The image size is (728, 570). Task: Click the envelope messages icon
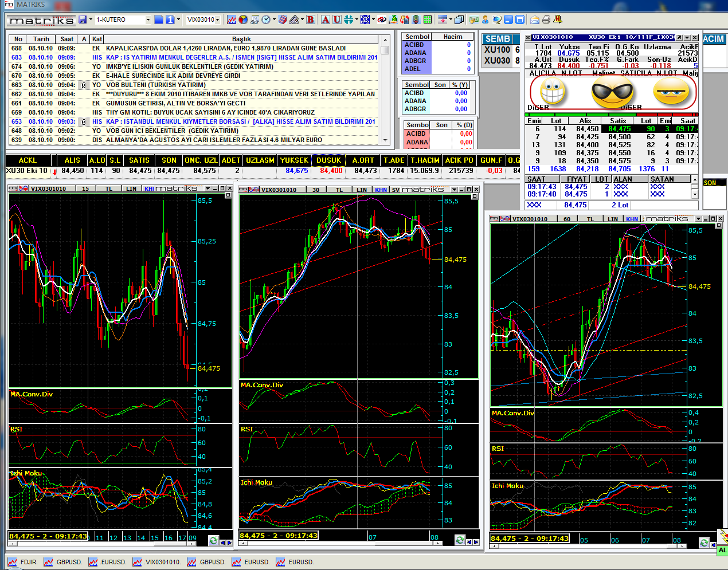pos(534,19)
